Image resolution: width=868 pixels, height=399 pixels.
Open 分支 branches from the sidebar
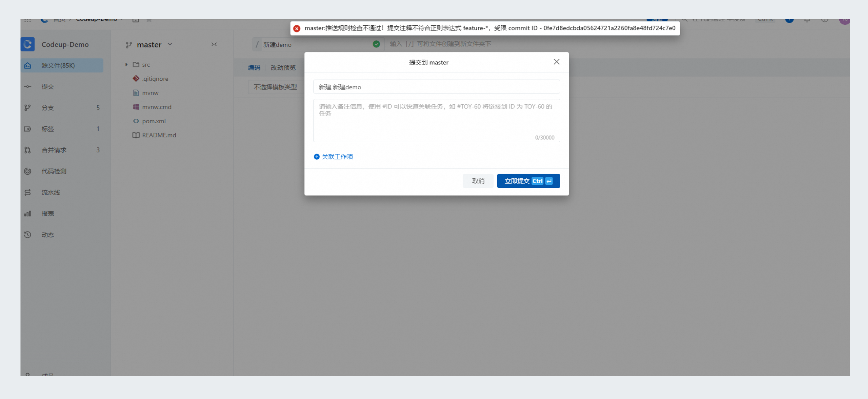pos(48,108)
